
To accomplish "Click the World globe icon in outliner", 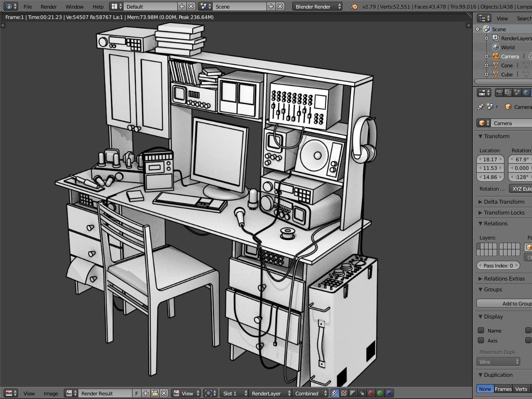I will point(496,47).
